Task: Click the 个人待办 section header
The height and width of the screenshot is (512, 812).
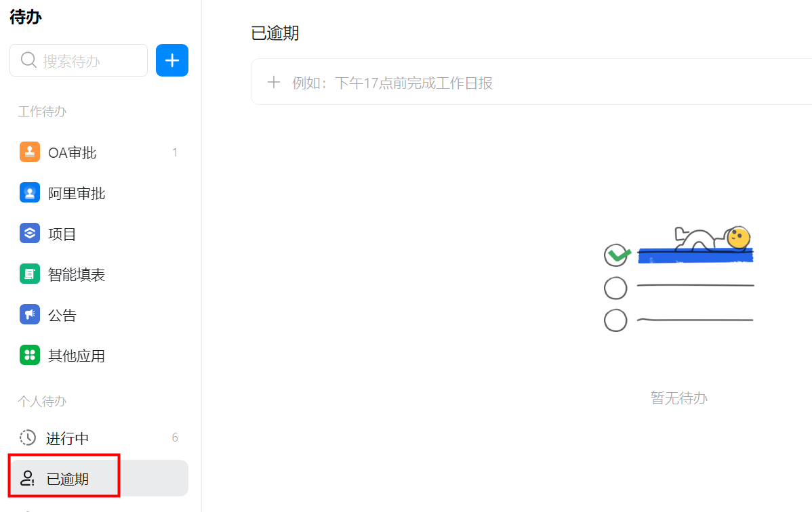Action: click(42, 401)
